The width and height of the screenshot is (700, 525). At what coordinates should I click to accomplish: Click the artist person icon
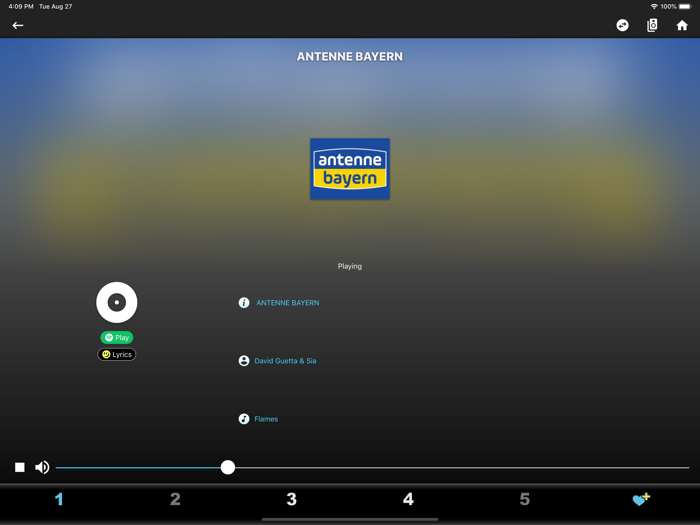(244, 361)
